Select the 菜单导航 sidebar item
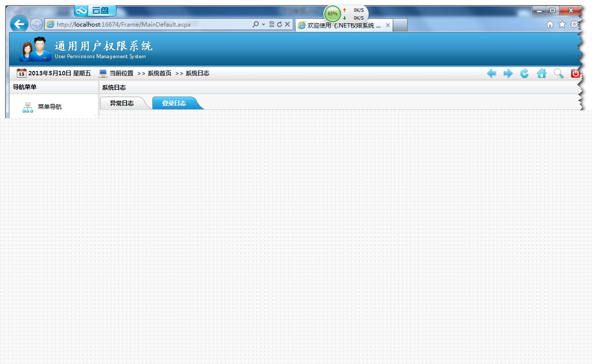The width and height of the screenshot is (592, 364). [x=50, y=107]
